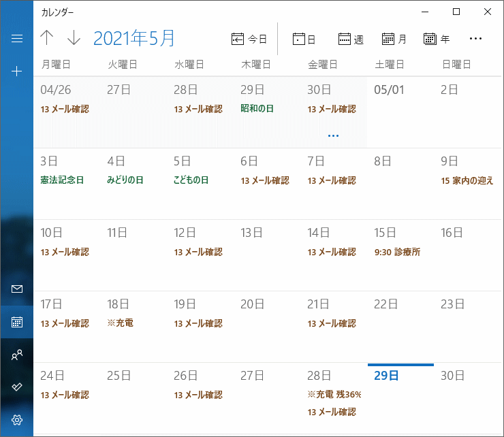The height and width of the screenshot is (437, 504).
Task: Select the 22日 date cell
Action: pyautogui.click(x=400, y=327)
